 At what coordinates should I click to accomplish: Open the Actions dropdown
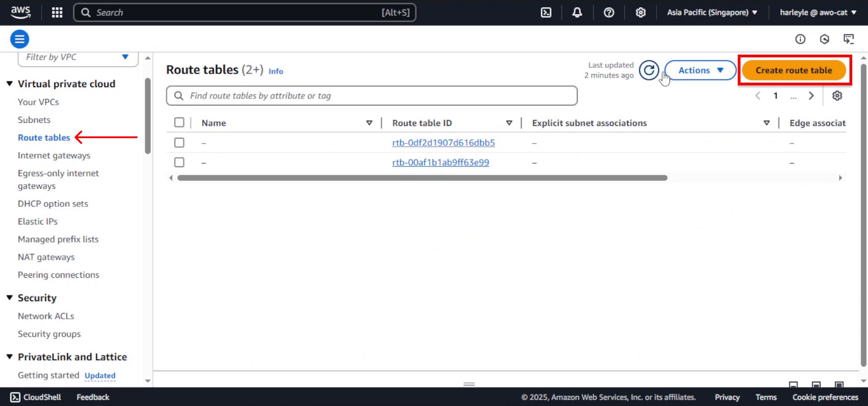(700, 70)
